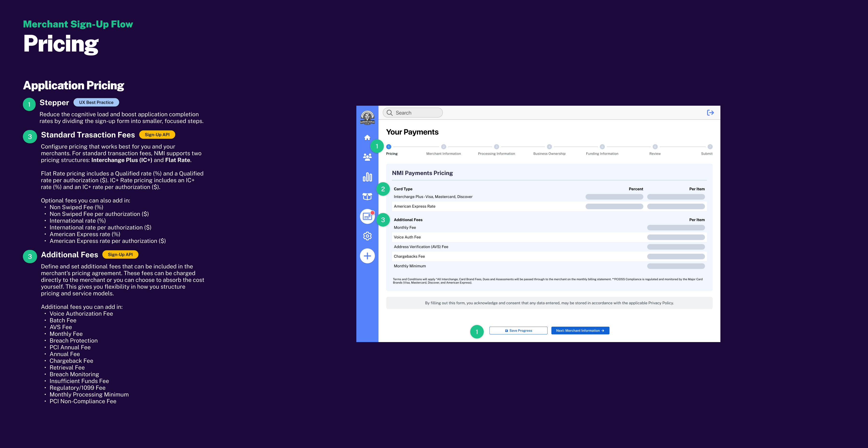Click Next: Merchant Information button
Screen dimensions: 868x448
(580, 331)
